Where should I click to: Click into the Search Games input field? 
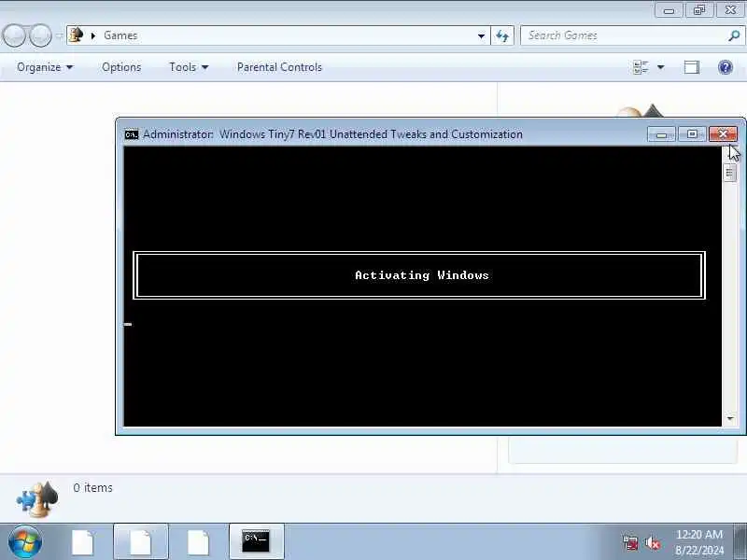pos(625,35)
